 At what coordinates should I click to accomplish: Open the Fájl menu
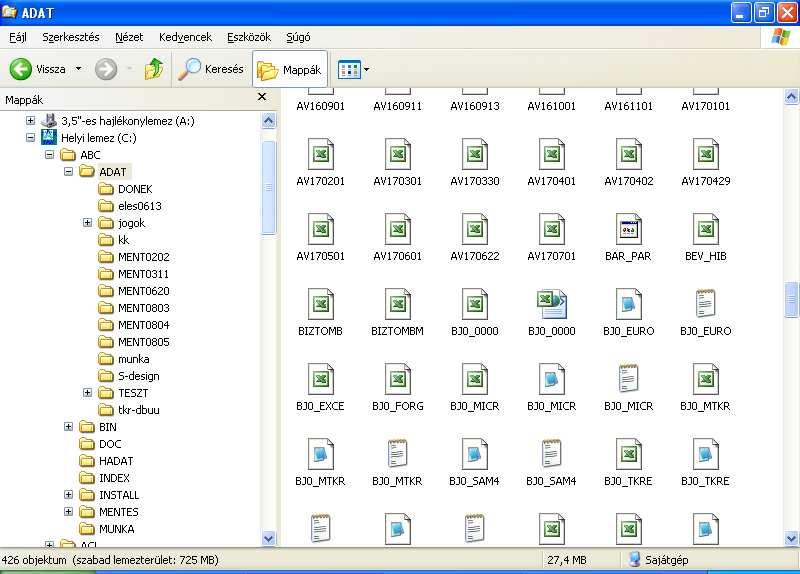[18, 37]
